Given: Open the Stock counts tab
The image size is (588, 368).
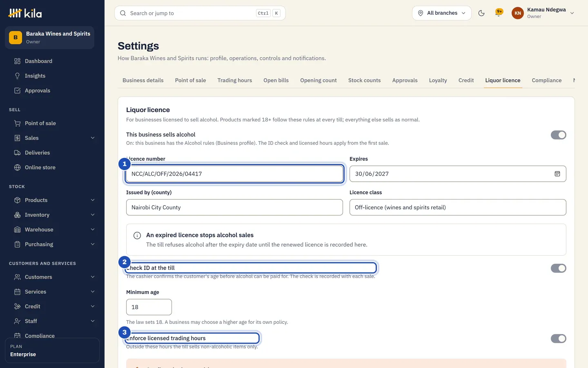Looking at the screenshot, I should tap(364, 81).
